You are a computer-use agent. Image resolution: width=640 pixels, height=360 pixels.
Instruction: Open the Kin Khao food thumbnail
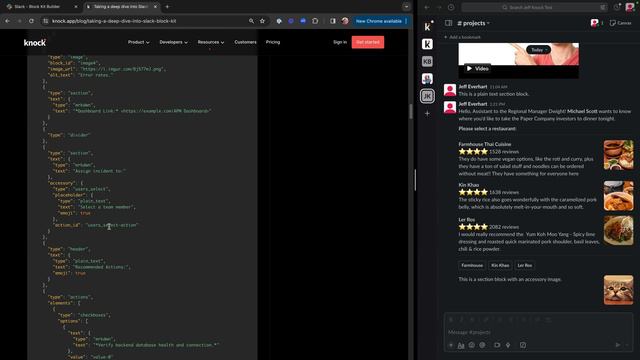point(618,196)
